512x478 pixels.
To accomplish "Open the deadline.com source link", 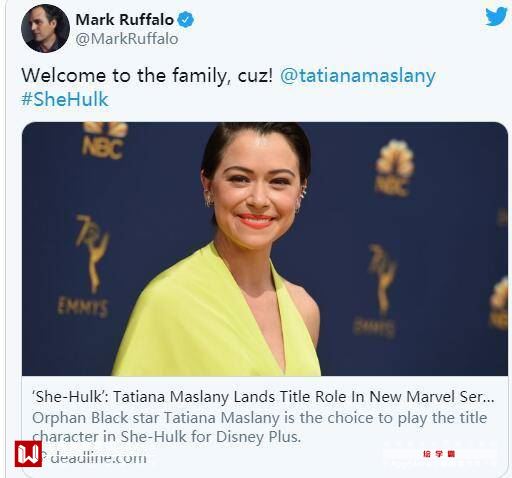I will pyautogui.click(x=98, y=458).
